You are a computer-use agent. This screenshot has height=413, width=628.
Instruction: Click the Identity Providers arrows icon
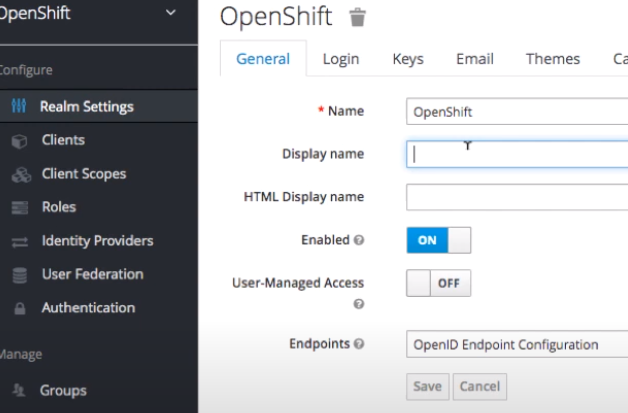[20, 242]
